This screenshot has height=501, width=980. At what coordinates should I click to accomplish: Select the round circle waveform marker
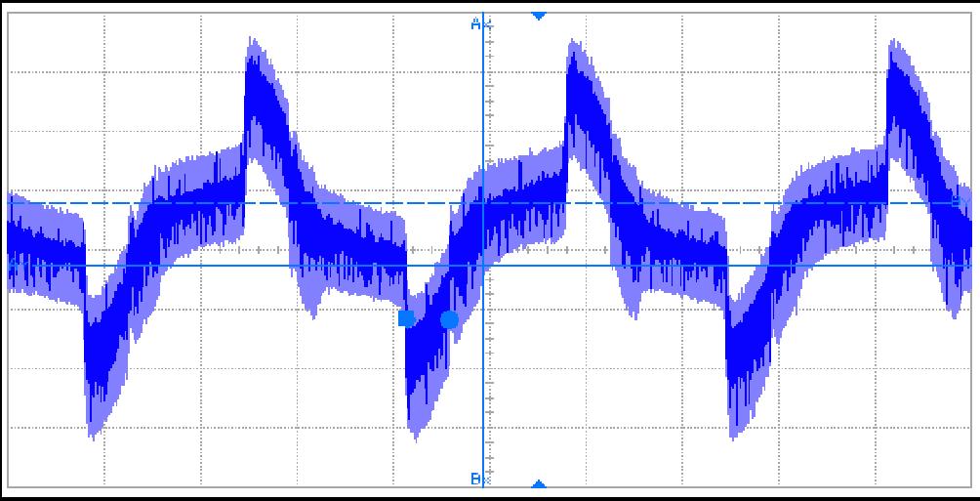pyautogui.click(x=449, y=319)
